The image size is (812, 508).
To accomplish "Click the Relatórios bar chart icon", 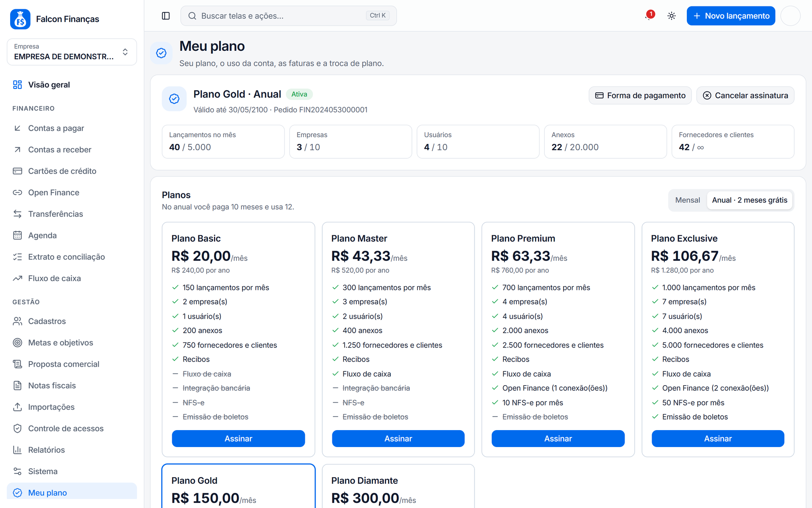I will pos(17,450).
